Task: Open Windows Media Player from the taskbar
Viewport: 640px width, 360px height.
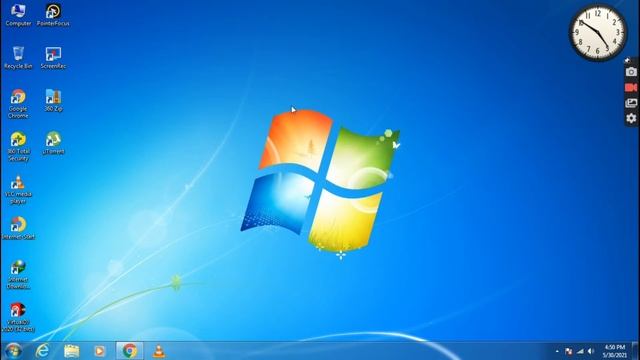Action: [x=100, y=351]
